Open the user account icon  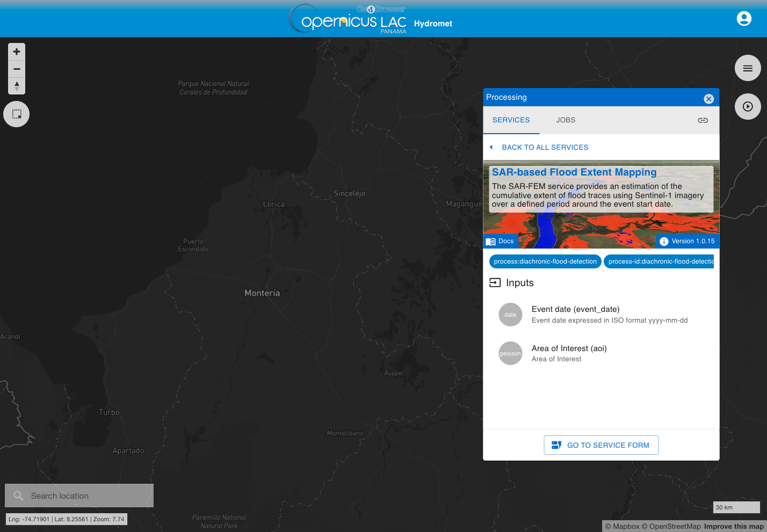pyautogui.click(x=744, y=19)
